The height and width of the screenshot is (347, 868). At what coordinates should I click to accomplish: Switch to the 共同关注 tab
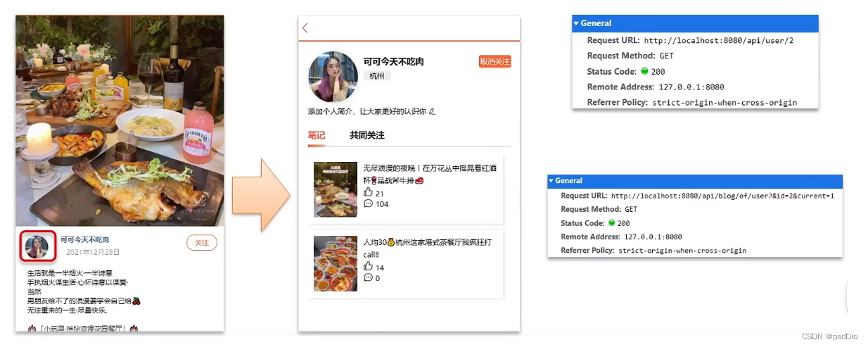click(x=367, y=135)
